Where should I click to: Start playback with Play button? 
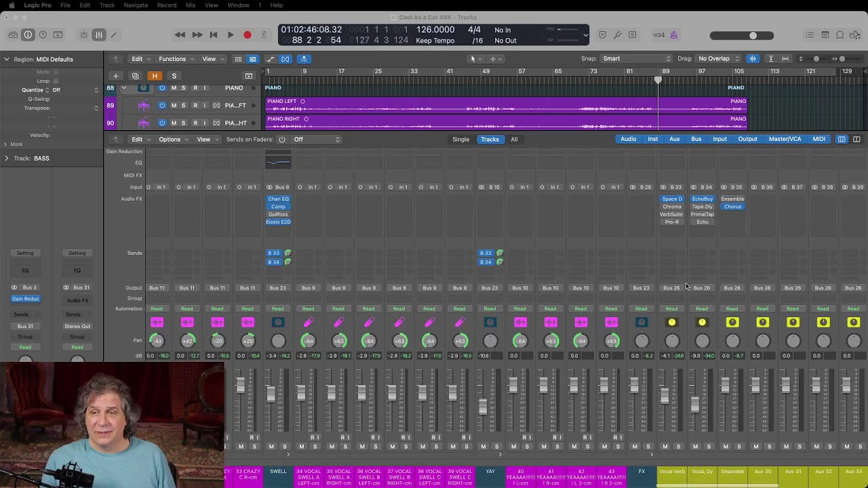click(x=230, y=35)
